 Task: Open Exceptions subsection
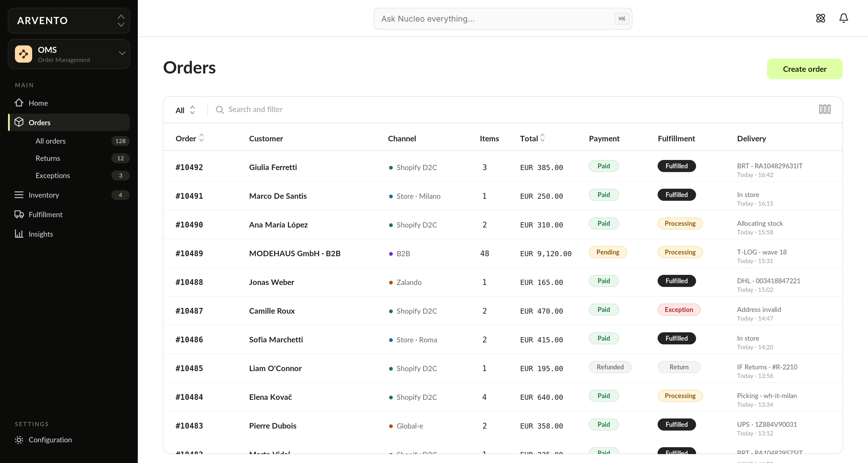(53, 175)
